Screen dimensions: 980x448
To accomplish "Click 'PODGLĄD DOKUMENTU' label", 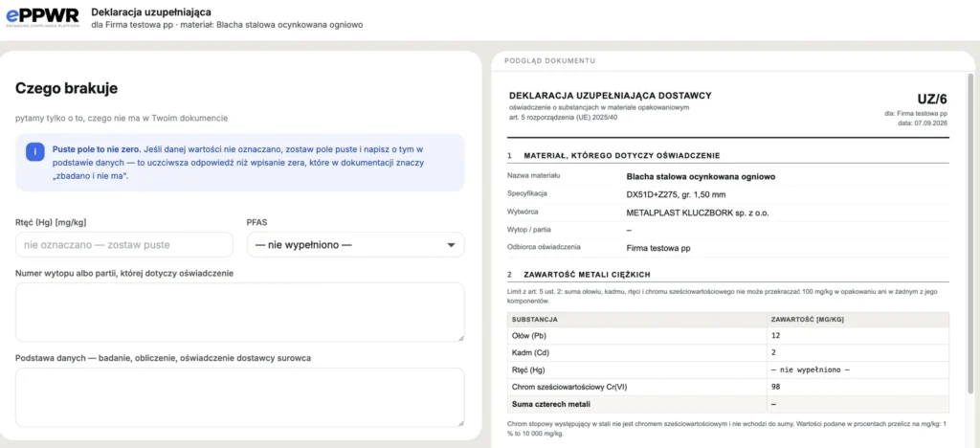I will [549, 60].
